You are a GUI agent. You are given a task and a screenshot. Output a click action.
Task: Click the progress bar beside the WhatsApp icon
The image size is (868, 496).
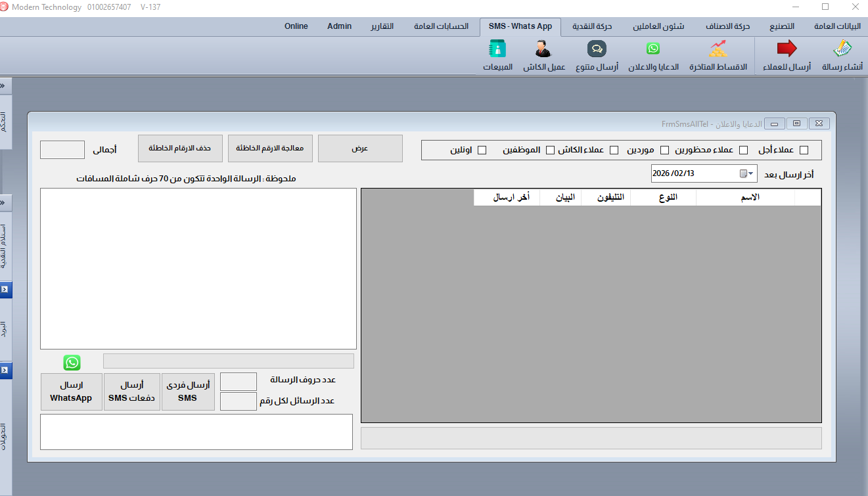coord(228,361)
